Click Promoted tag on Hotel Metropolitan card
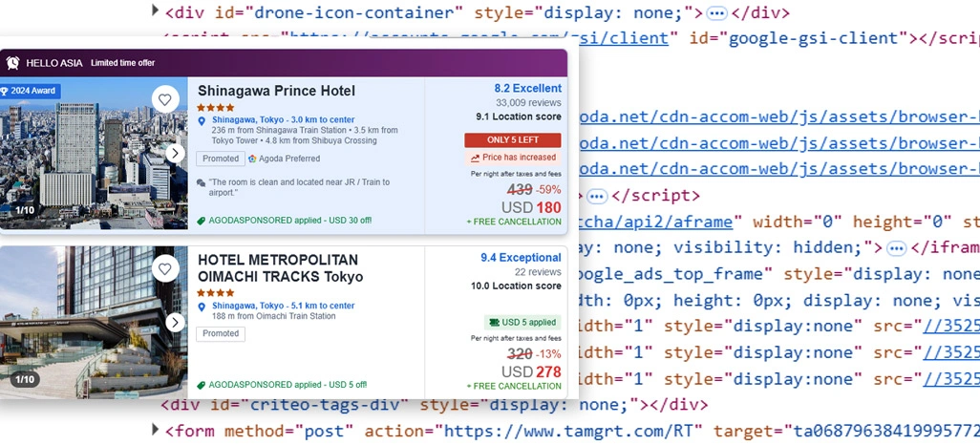 (221, 334)
